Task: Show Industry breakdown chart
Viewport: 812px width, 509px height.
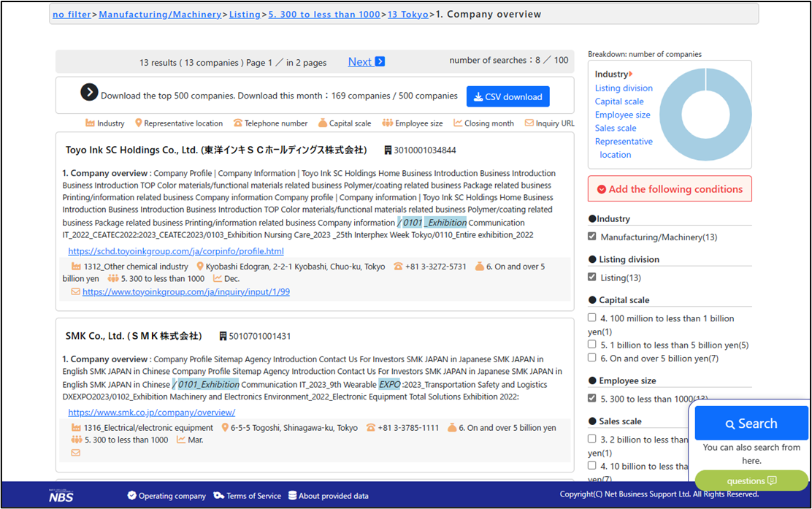Action: 611,74
